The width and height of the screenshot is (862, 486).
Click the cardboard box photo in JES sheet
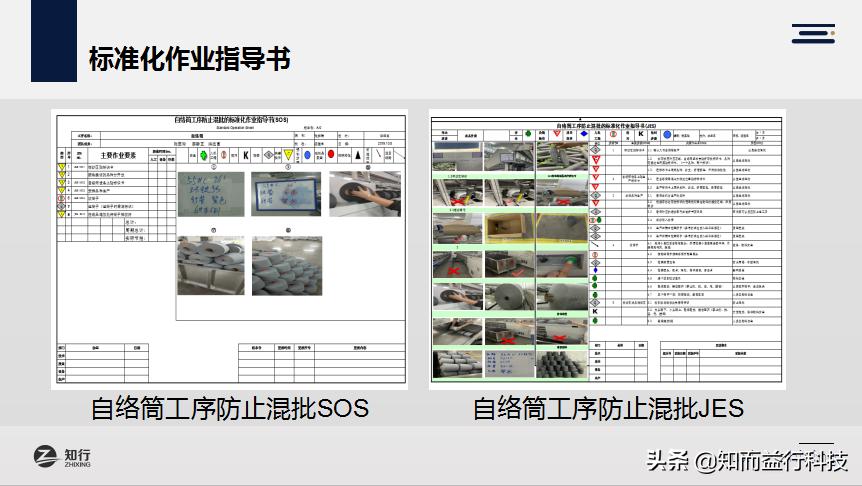[x=509, y=228]
